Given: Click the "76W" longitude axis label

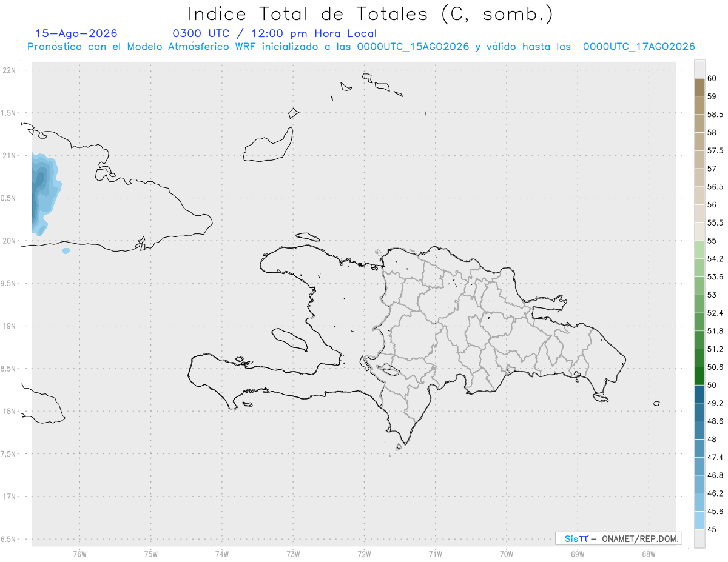Looking at the screenshot, I should (x=79, y=554).
